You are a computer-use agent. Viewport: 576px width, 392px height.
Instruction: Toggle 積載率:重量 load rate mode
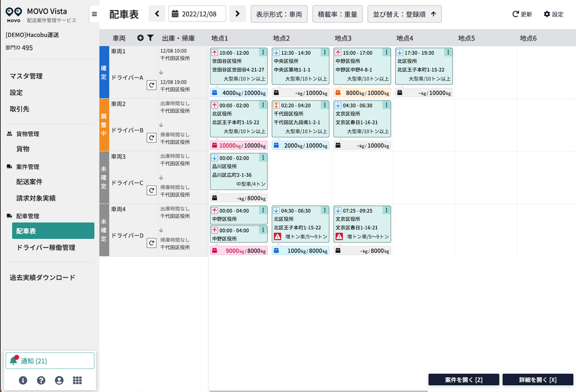point(337,14)
